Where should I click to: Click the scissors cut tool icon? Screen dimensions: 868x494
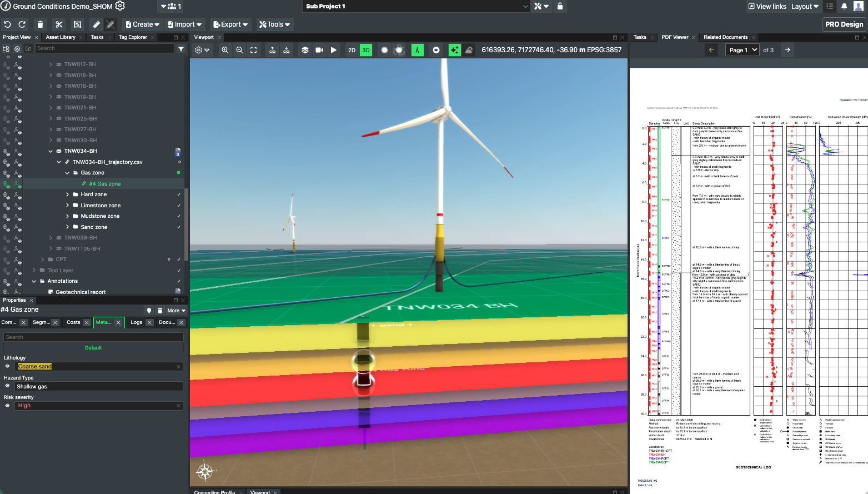(x=59, y=24)
